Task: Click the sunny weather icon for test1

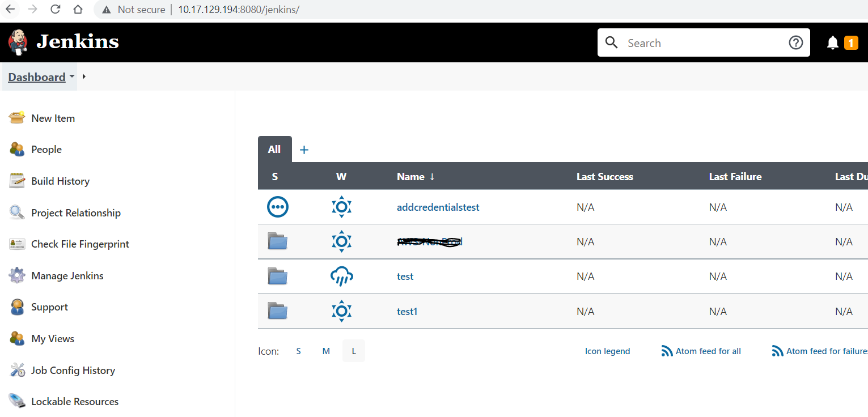Action: (341, 311)
